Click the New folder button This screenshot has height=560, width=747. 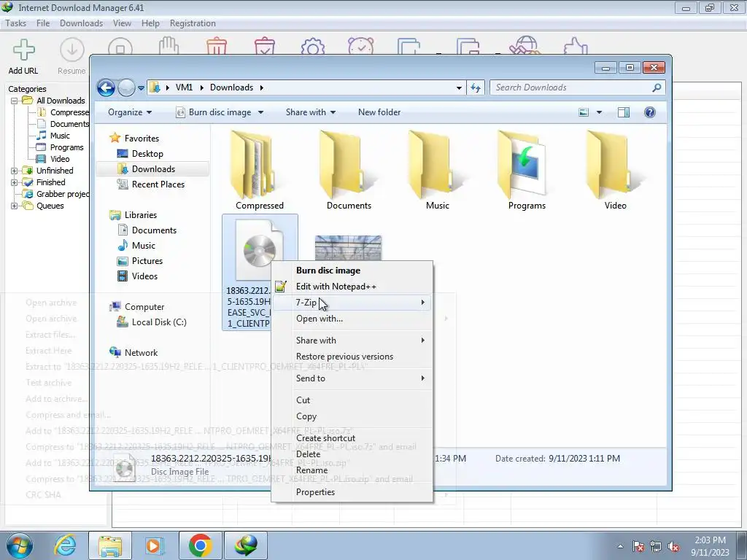click(379, 112)
